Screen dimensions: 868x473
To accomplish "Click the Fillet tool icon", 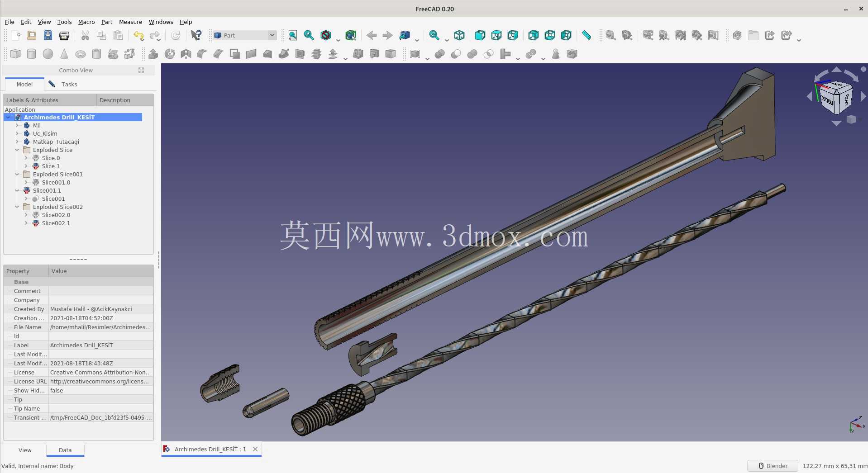I will (202, 54).
